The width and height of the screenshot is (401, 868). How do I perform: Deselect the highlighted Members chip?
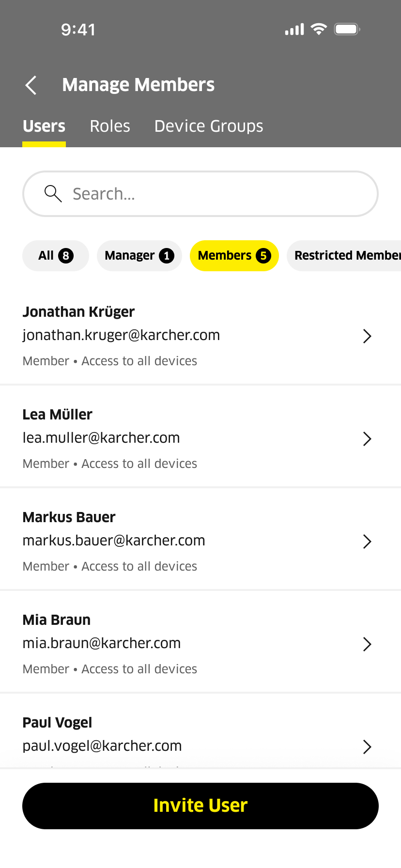pyautogui.click(x=234, y=255)
